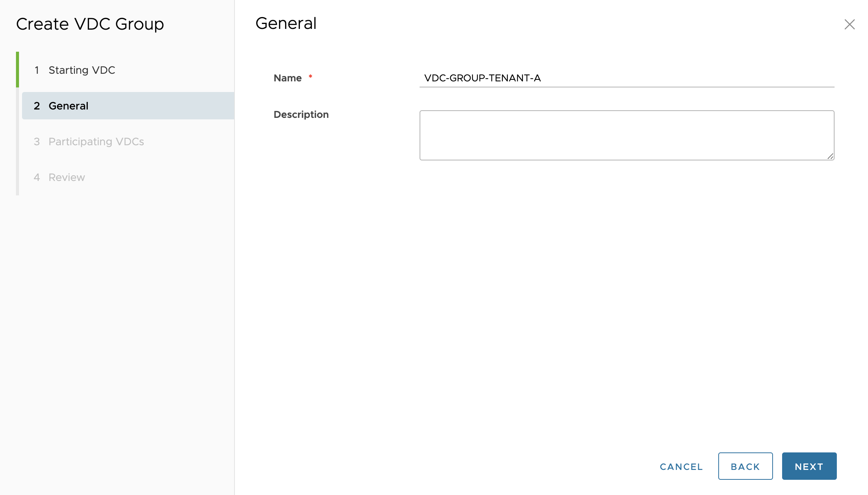Click the VDC-GROUP-TENANT-A text in Name

482,78
